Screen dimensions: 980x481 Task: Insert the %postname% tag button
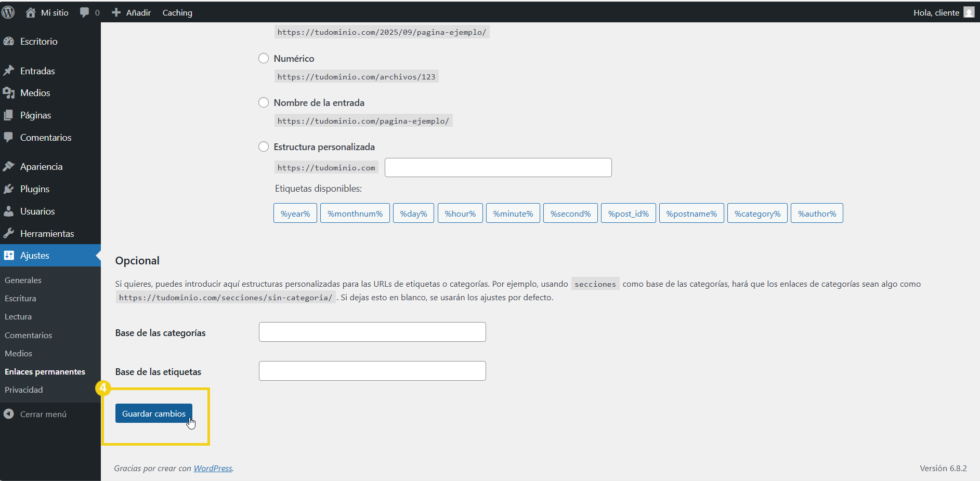[x=691, y=213]
